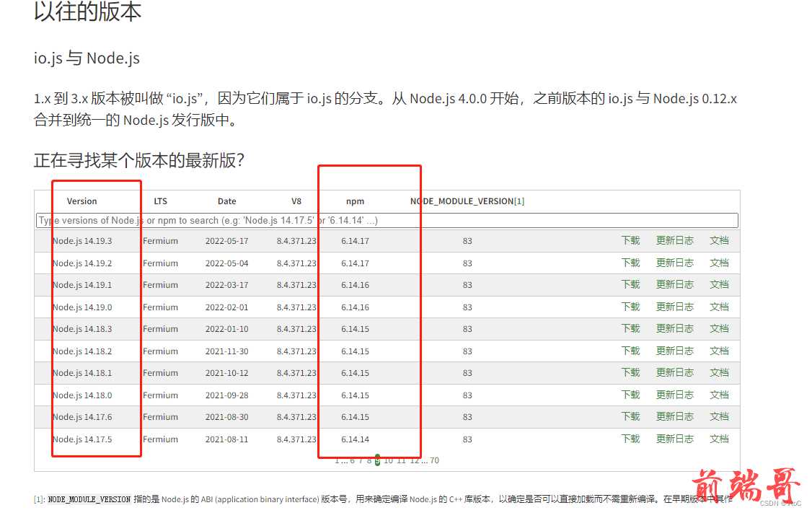Viewport: 812px width, 513px height.
Task: Open 文档 docs for Node.js 14.19.2
Action: [719, 263]
